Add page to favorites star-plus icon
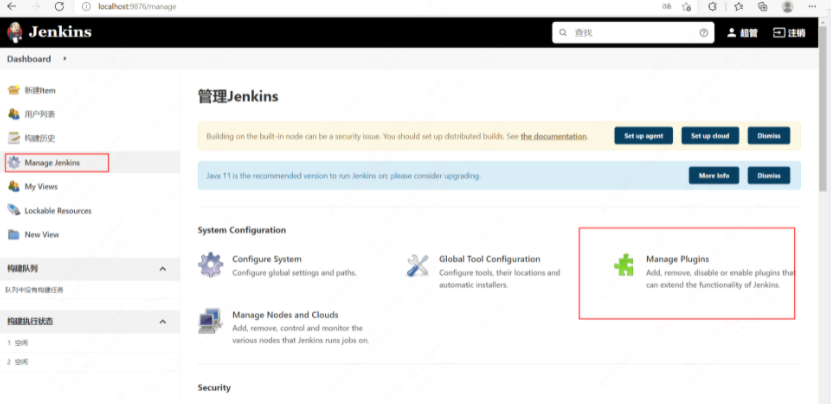Screen dimensions: 831x404 pos(687,6)
